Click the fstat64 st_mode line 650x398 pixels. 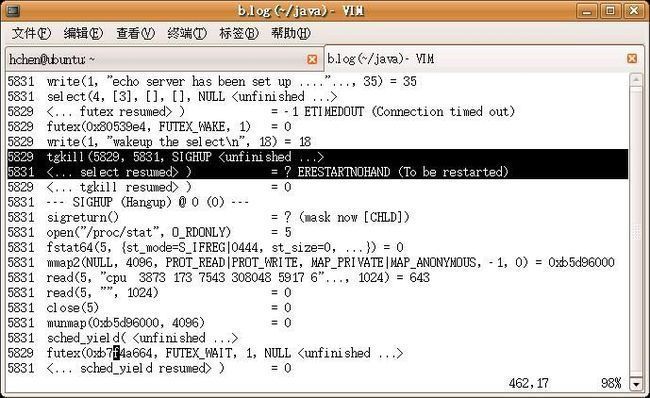(206, 248)
